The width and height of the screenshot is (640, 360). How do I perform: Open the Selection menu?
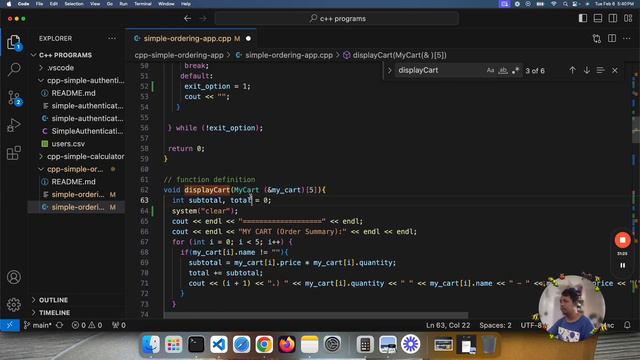click(x=74, y=4)
